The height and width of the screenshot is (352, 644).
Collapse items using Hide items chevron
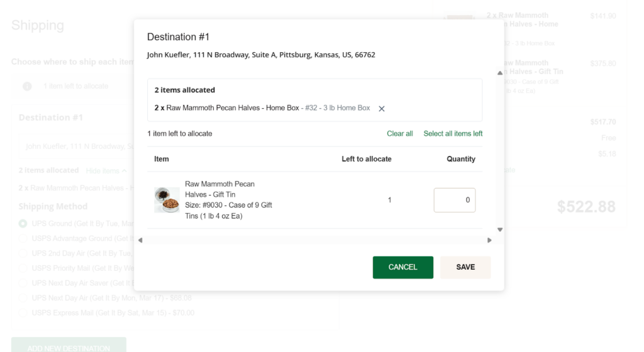pyautogui.click(x=125, y=171)
